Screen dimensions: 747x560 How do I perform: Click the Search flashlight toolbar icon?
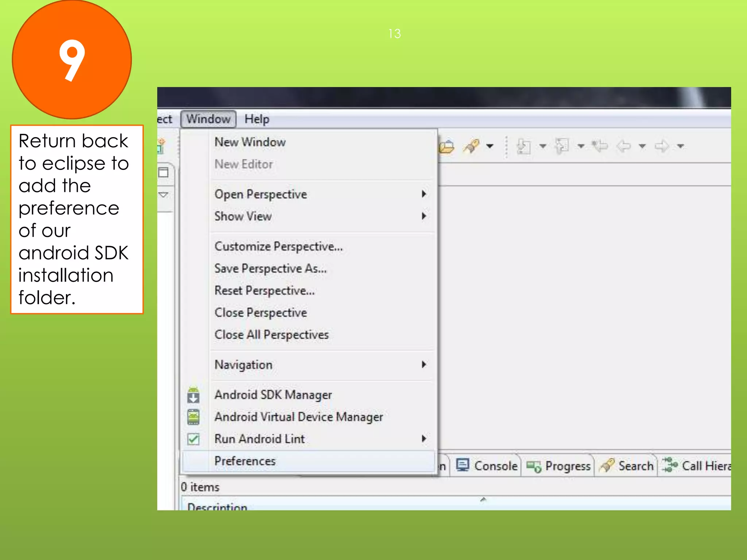coord(471,146)
